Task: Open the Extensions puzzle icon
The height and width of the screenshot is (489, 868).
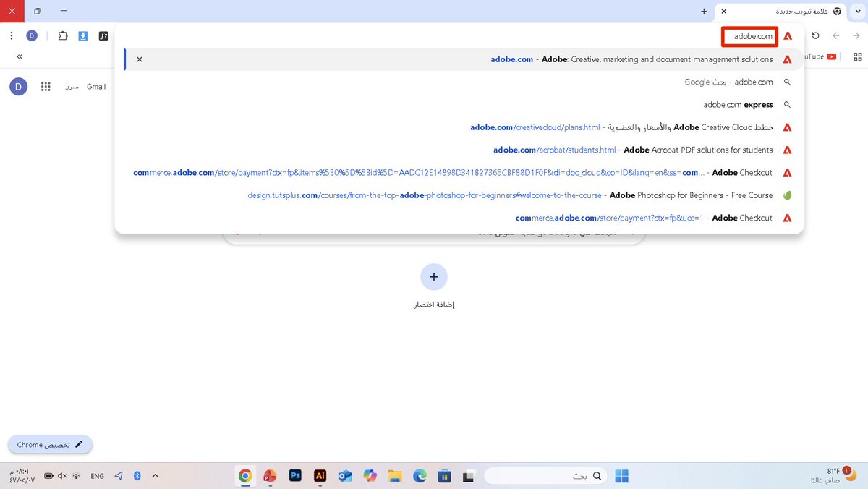Action: (62, 35)
